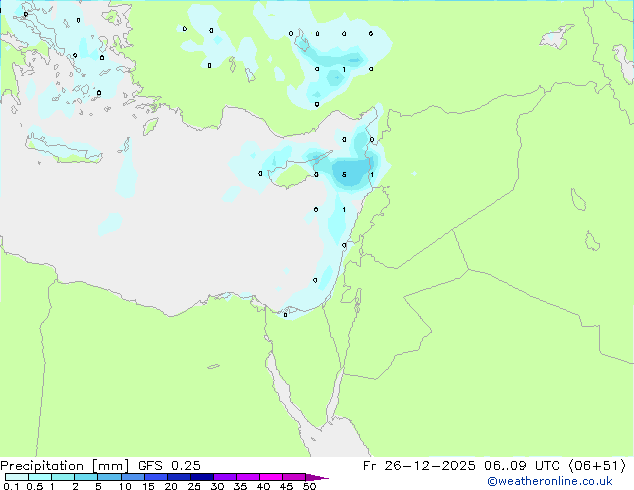Pick the 0.5 mm legend color swatch
This screenshot has width=634, height=490.
click(x=40, y=477)
